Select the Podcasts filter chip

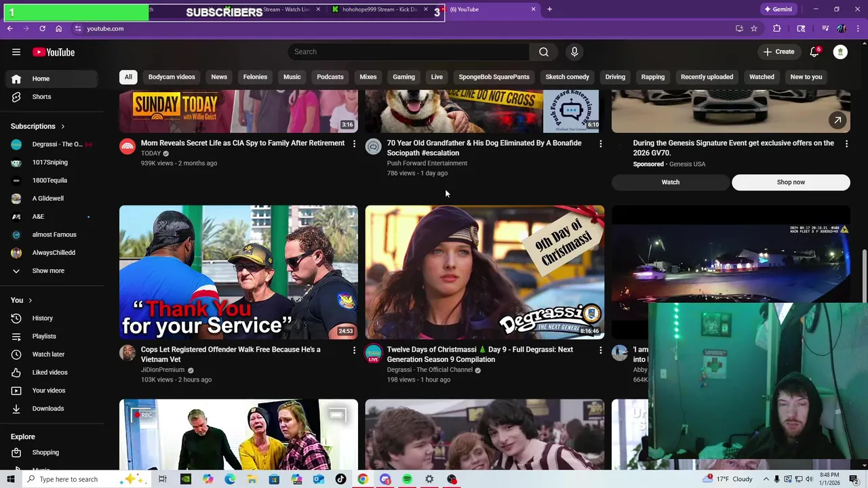coord(330,77)
